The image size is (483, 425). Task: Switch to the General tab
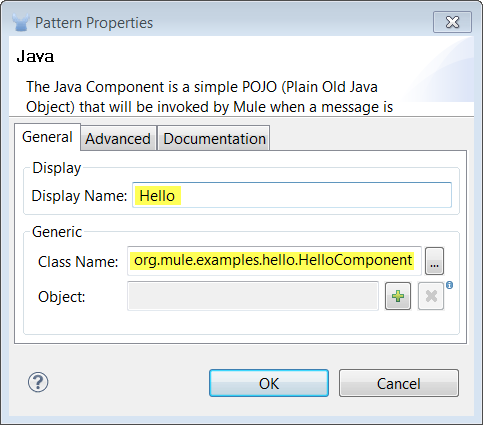[x=47, y=137]
